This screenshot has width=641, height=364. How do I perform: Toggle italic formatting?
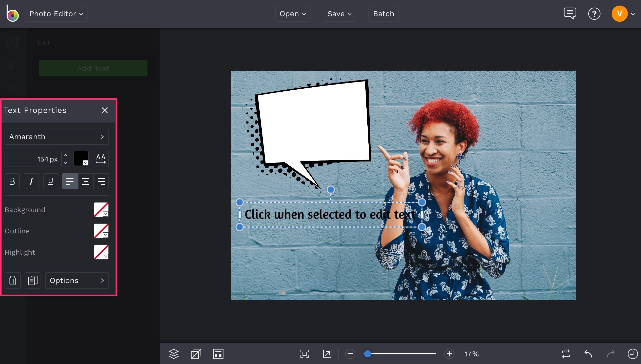31,181
